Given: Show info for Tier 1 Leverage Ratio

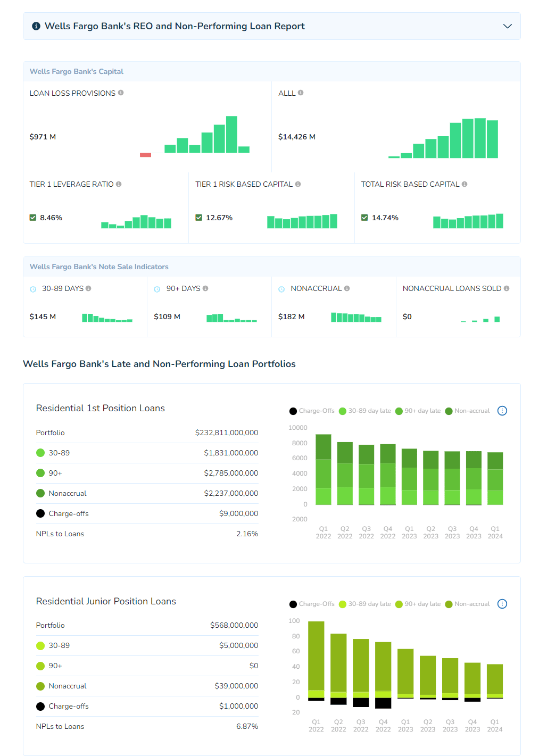Looking at the screenshot, I should click(119, 184).
